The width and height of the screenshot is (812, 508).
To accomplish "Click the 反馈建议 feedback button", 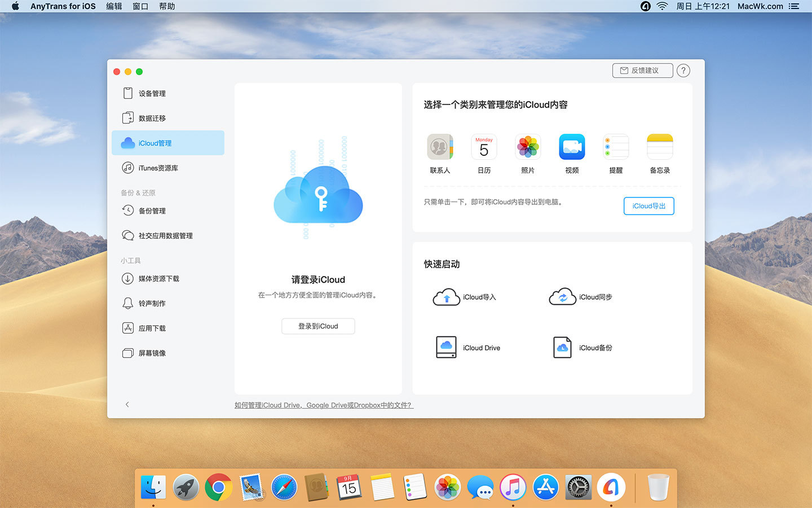I will click(x=643, y=71).
